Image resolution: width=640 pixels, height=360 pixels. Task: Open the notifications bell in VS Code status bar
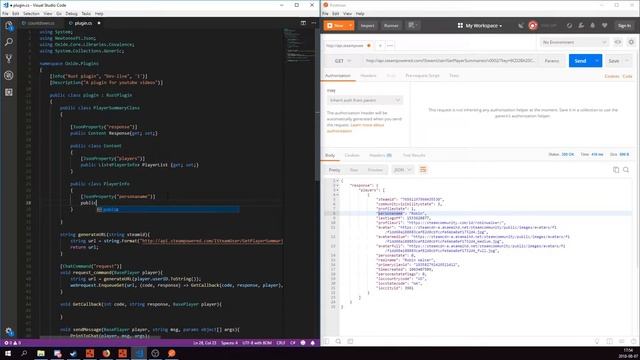coord(313,343)
